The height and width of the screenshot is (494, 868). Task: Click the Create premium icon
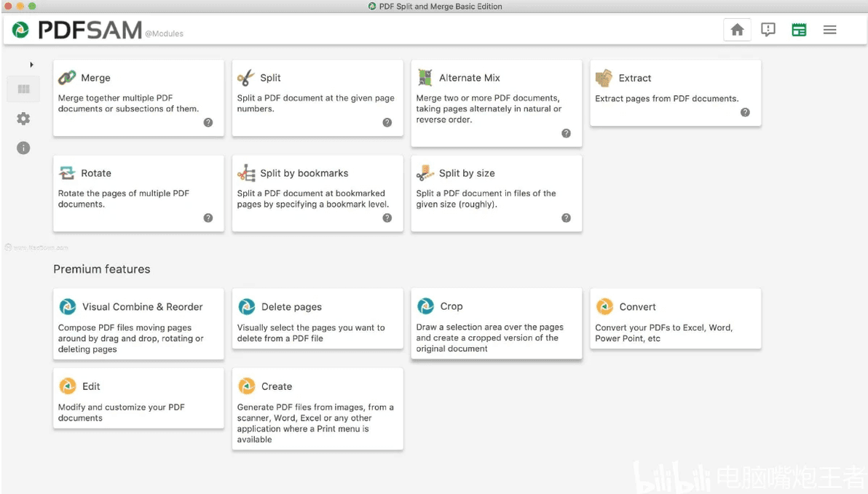(x=246, y=386)
